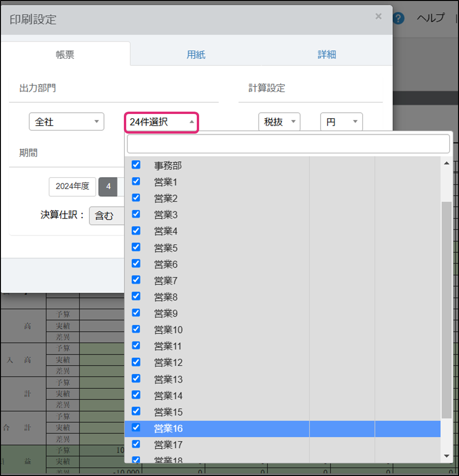459x476 pixels.
Task: Switch to the 詳細 tab
Action: point(327,54)
